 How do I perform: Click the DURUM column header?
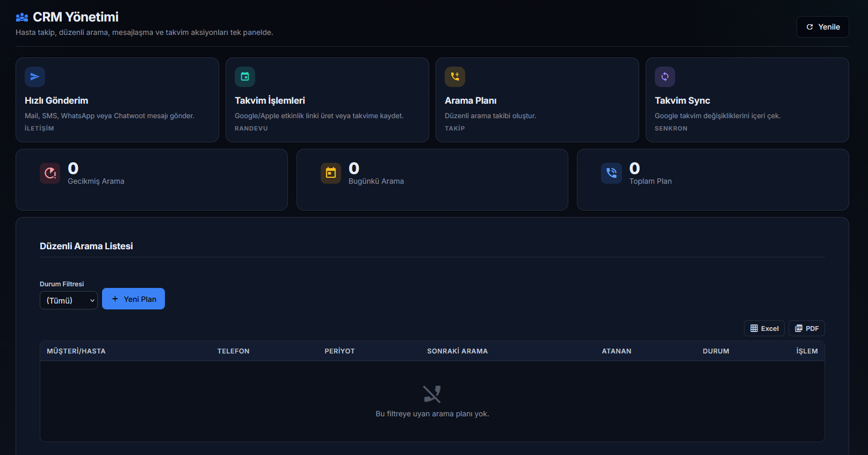click(x=716, y=351)
